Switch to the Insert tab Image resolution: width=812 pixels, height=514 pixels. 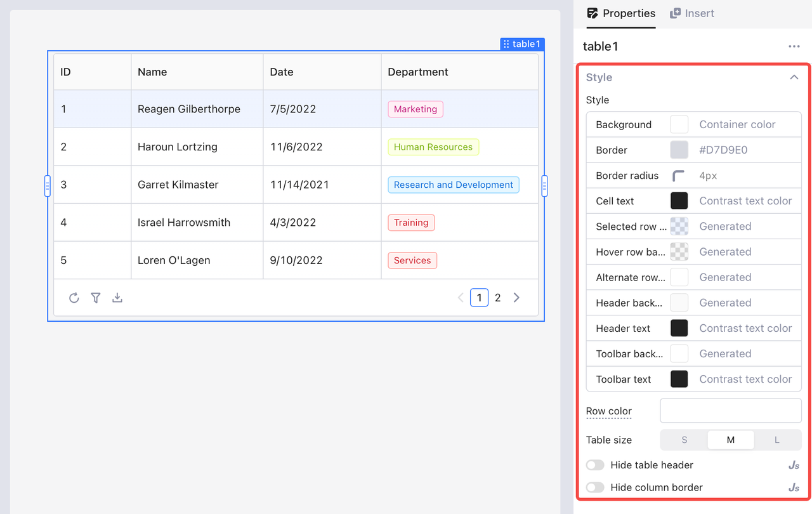[692, 13]
